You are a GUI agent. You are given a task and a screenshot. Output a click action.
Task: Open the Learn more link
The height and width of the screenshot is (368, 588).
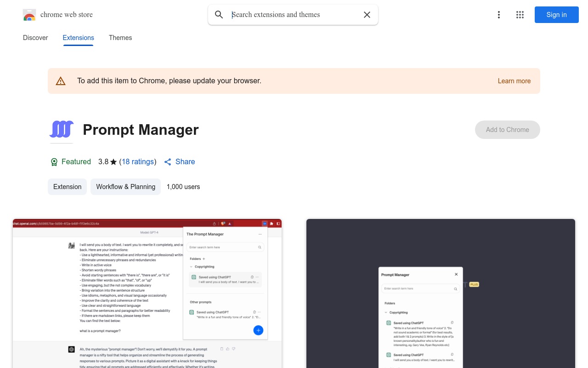pyautogui.click(x=514, y=81)
